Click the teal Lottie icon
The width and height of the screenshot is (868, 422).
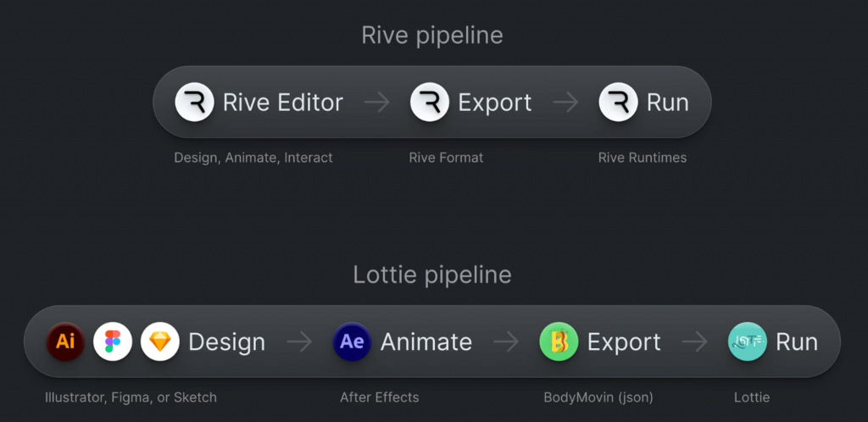pyautogui.click(x=748, y=341)
